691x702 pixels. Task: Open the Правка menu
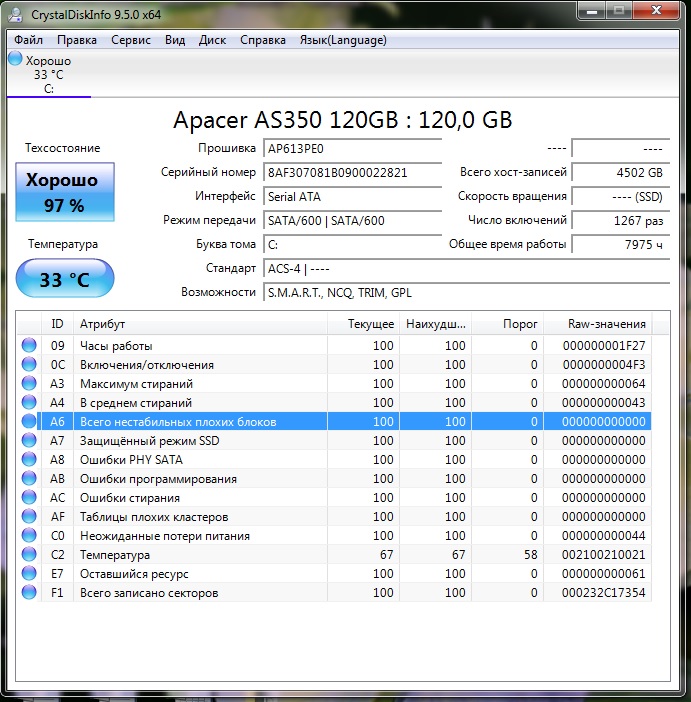77,40
